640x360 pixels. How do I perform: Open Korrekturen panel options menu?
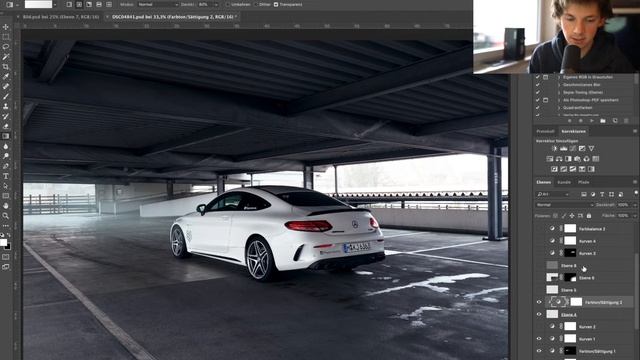[x=635, y=131]
